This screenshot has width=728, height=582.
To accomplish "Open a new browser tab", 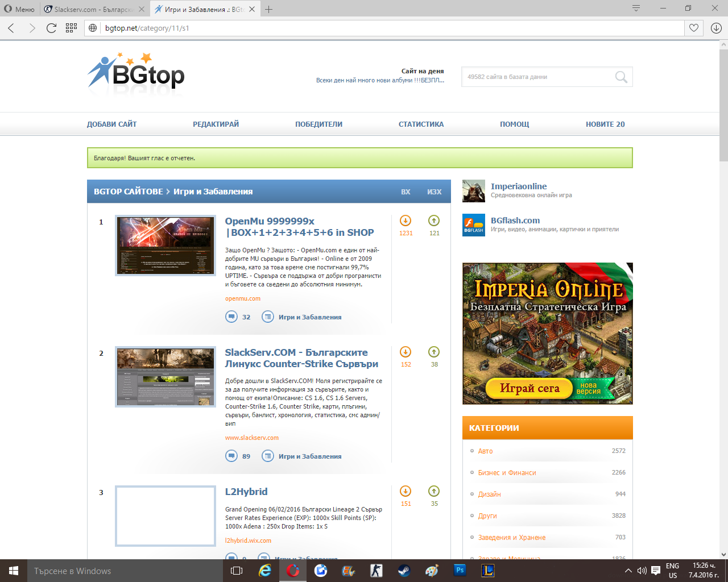I will [x=269, y=9].
